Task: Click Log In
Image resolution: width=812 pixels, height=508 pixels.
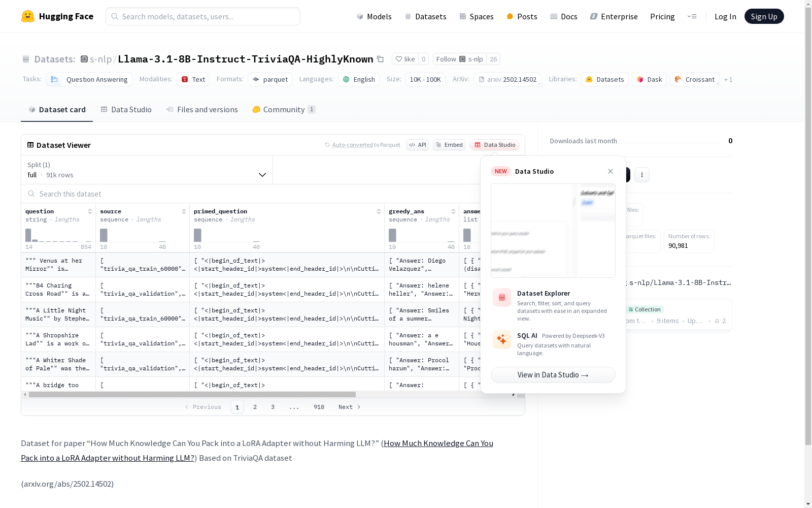Action: pos(725,16)
